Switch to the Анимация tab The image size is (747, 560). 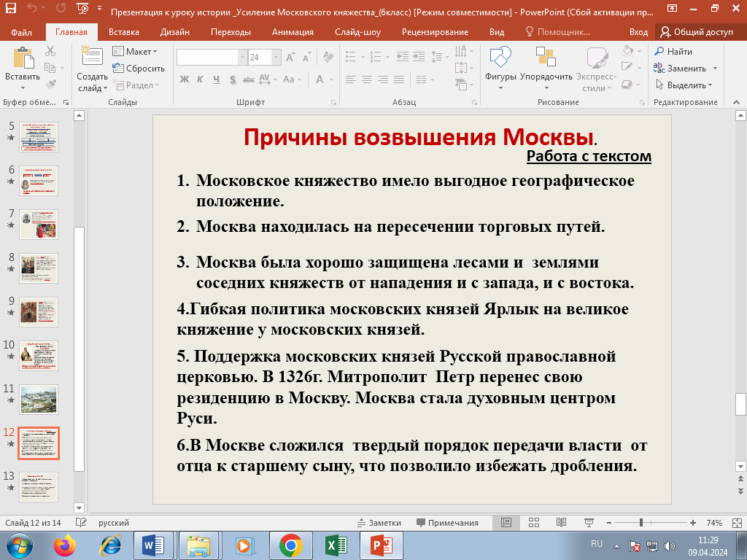tap(293, 32)
